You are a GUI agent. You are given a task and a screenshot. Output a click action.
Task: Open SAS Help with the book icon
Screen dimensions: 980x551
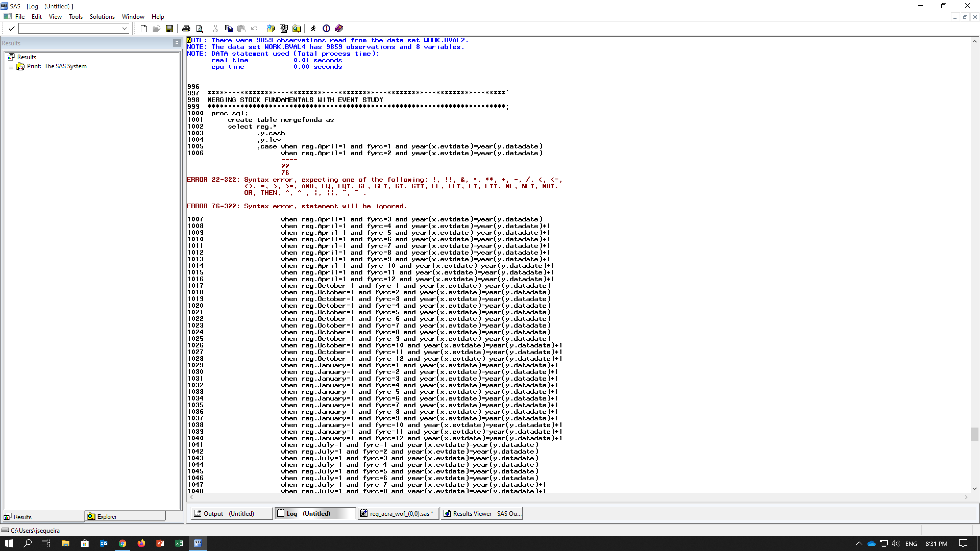(x=339, y=28)
